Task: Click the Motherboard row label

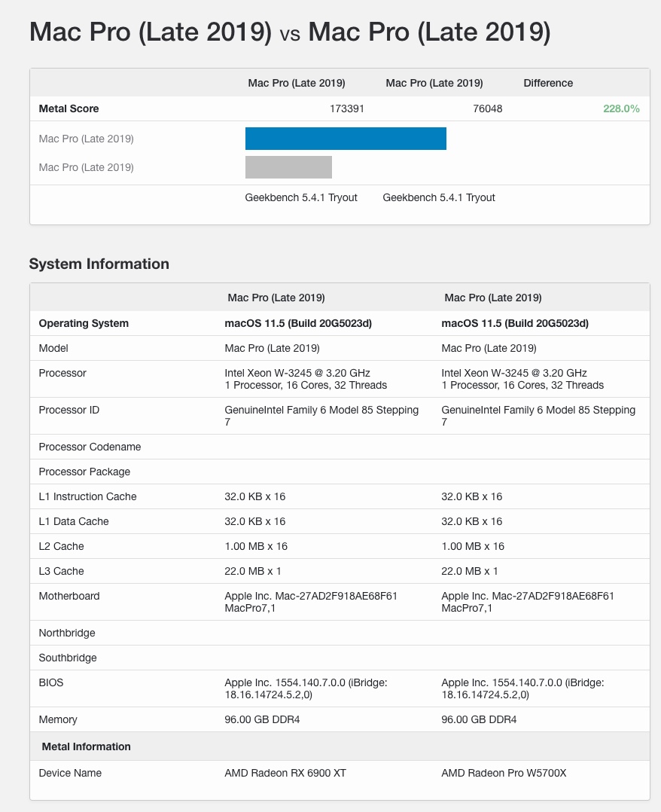Action: [x=69, y=596]
